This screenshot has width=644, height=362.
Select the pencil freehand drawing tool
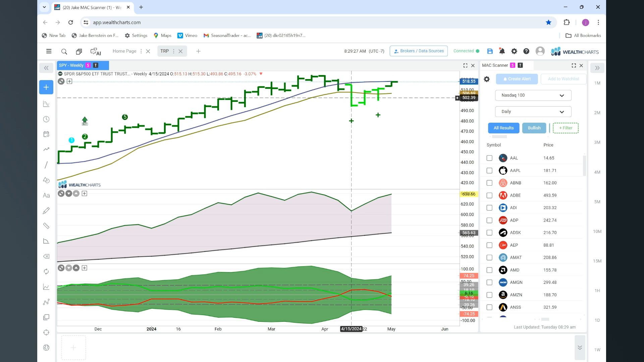[x=46, y=210]
